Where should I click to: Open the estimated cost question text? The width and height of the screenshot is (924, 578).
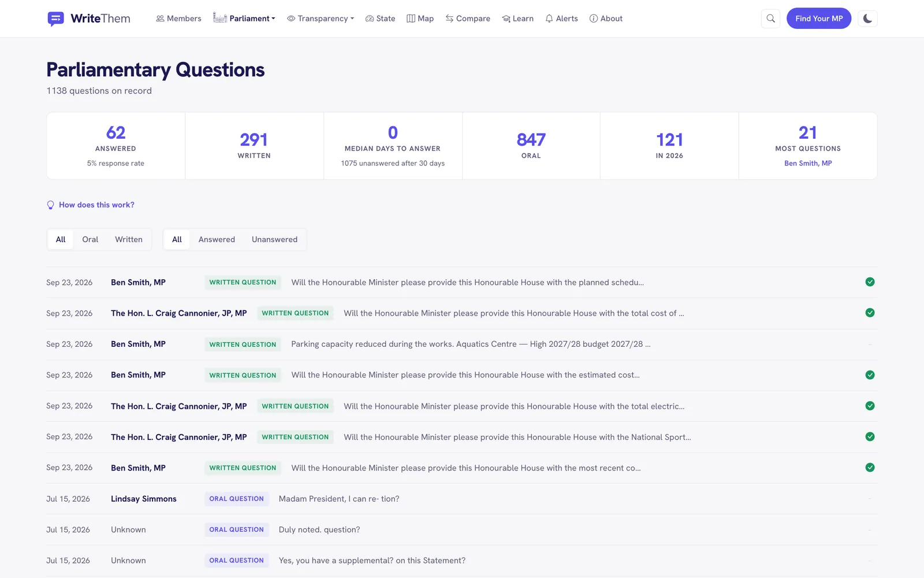(x=465, y=375)
